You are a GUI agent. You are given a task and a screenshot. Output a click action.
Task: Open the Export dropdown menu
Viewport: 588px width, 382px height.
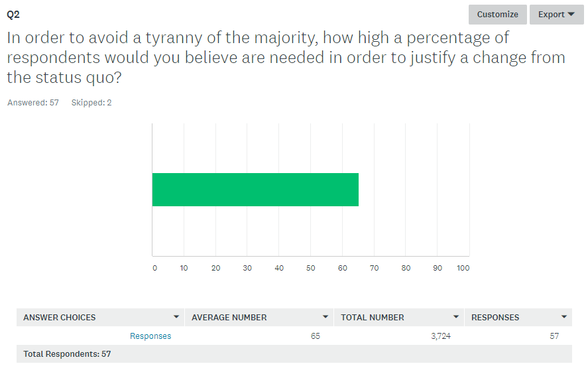[556, 15]
